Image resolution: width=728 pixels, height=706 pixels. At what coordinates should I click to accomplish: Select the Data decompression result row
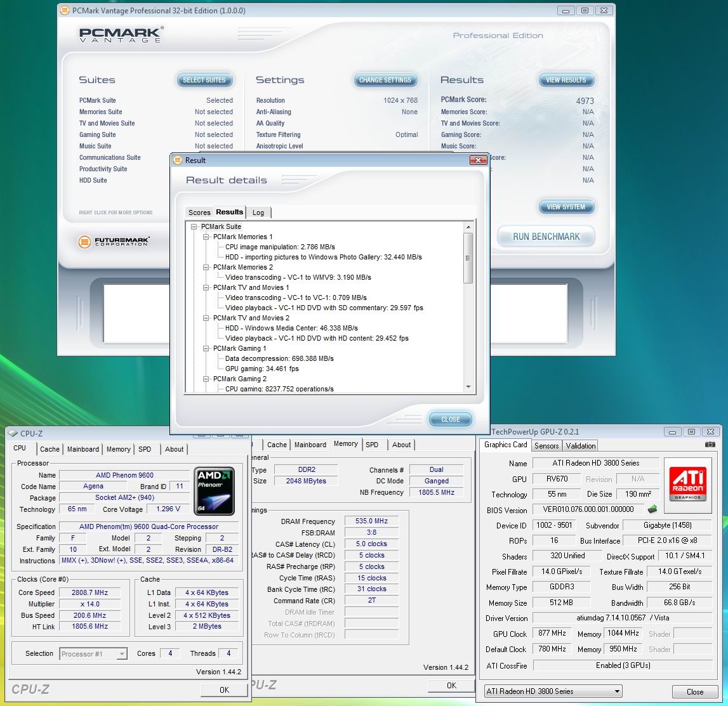pos(279,358)
